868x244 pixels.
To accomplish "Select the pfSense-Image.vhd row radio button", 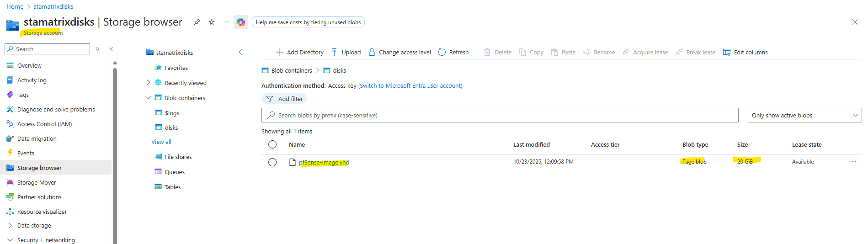I will point(272,162).
